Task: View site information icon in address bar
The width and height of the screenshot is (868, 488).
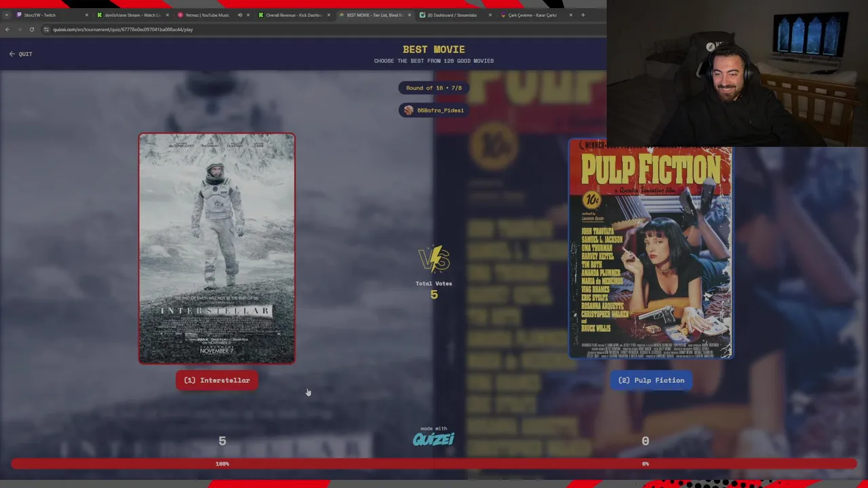Action: click(x=46, y=29)
